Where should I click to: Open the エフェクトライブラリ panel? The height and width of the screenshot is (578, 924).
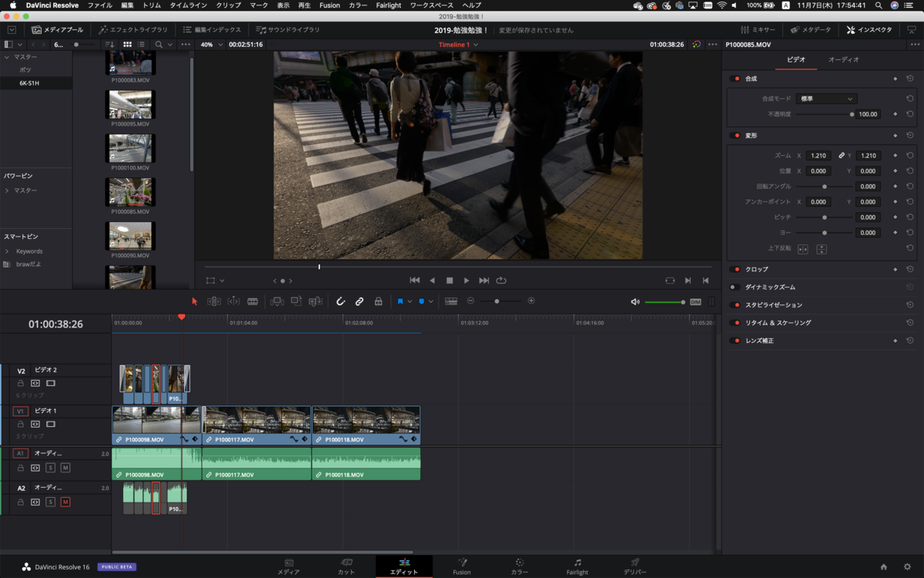[x=133, y=30]
